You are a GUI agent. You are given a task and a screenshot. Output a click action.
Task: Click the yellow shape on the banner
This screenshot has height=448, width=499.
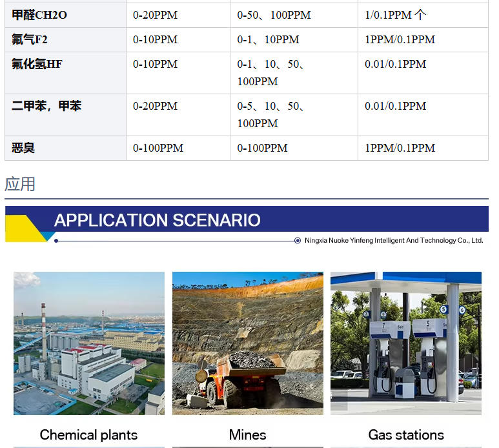[x=24, y=228]
